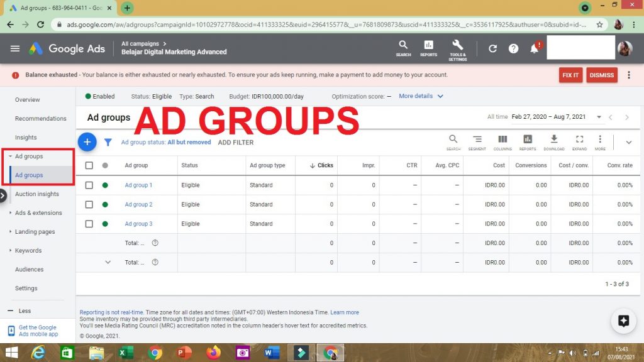Download the ad groups table
Screen dimensions: 644x362
[554, 142]
